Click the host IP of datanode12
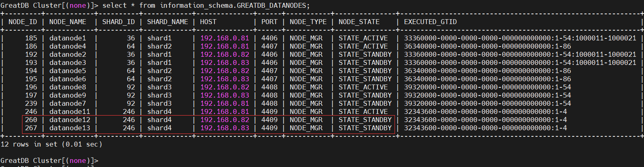The image size is (644, 167). pyautogui.click(x=225, y=120)
